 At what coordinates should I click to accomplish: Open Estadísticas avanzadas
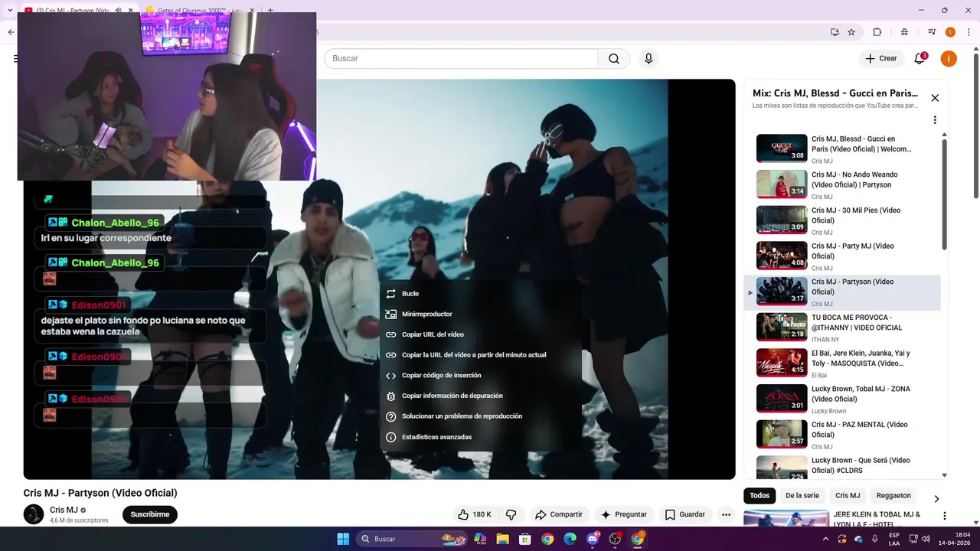[480, 437]
